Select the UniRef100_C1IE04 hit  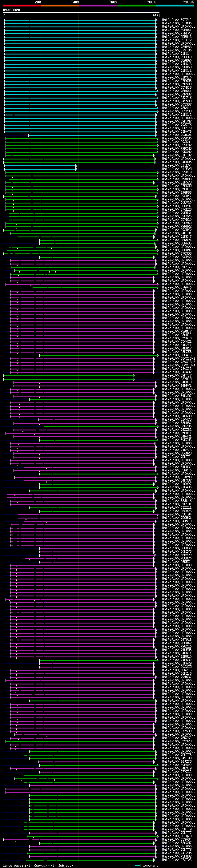click(x=177, y=165)
